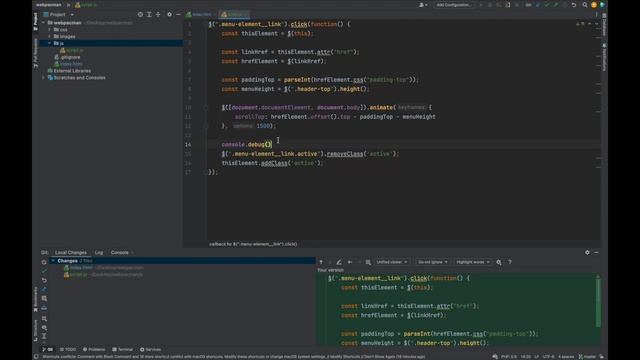Screen dimensions: 640x360
Task: Open the user account icon in top toolbar
Action: pos(423,5)
